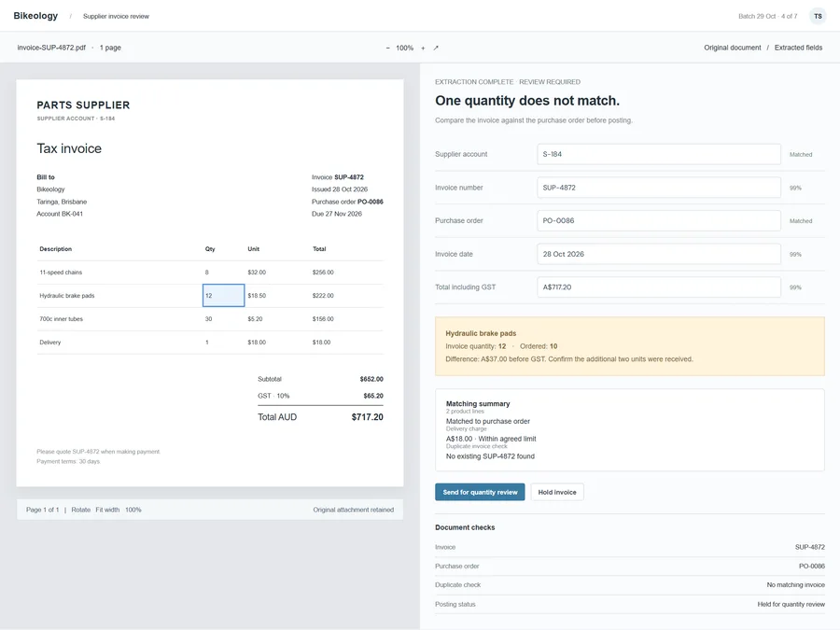Click the Matched status beside Supplier account
This screenshot has width=840, height=630.
[801, 155]
